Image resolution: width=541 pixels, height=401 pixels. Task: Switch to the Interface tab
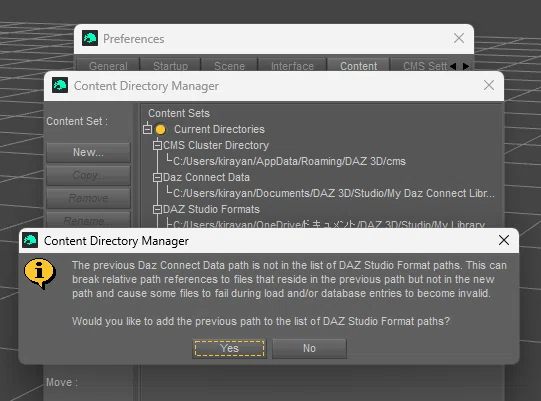292,65
